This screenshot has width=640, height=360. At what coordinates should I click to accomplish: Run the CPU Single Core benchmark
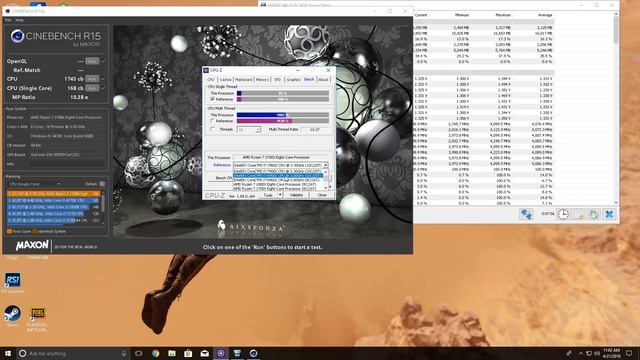(92, 88)
